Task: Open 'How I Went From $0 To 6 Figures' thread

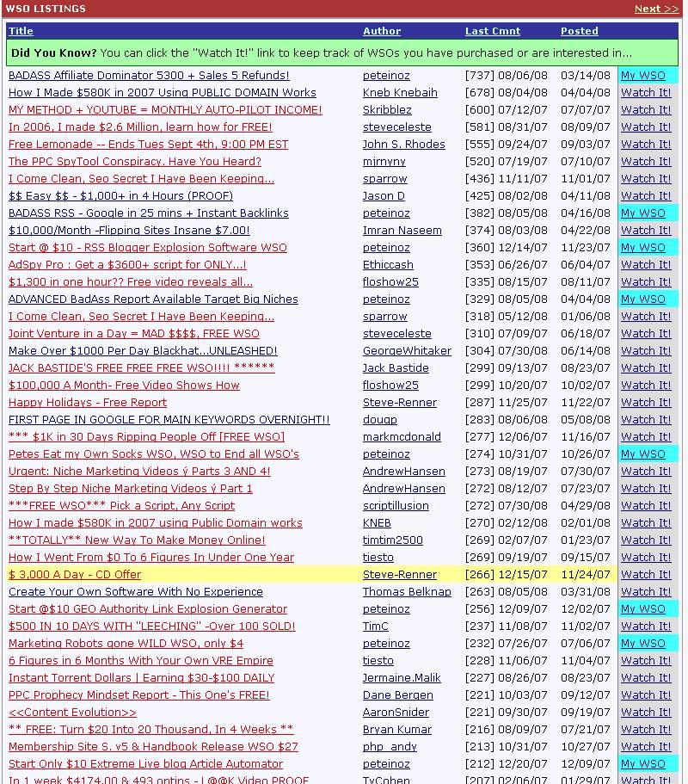Action: (x=151, y=558)
